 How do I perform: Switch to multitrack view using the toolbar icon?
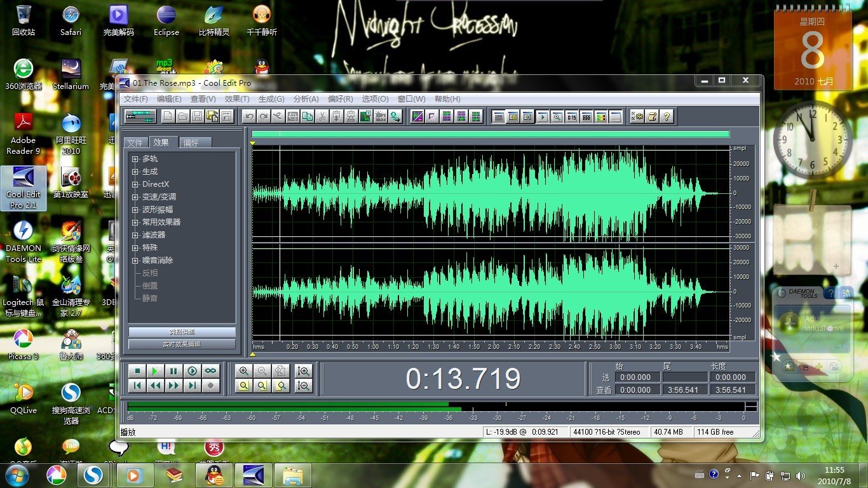140,116
